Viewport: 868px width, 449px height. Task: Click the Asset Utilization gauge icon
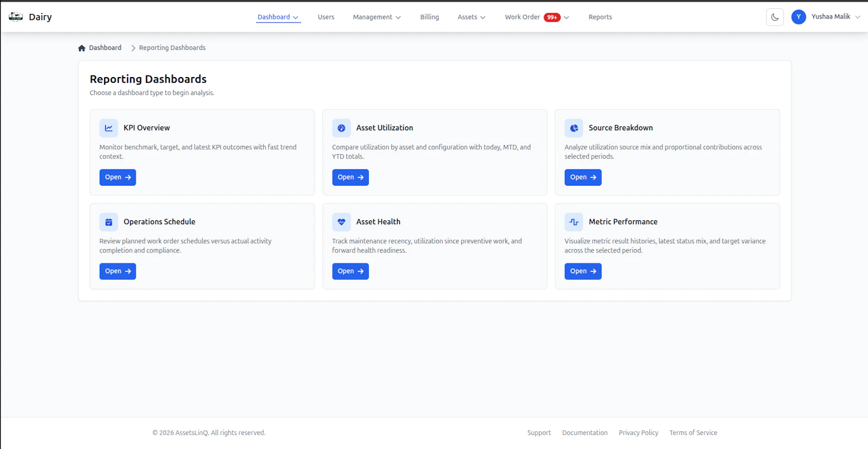[341, 128]
